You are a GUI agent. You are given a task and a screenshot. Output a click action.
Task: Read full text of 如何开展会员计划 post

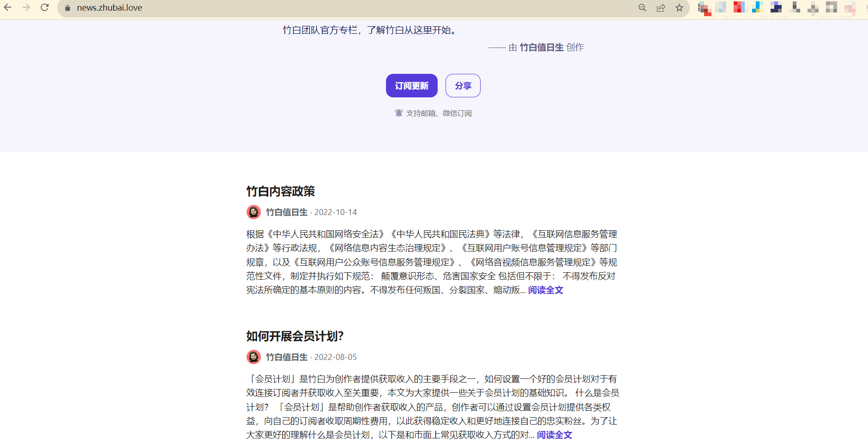pos(555,435)
